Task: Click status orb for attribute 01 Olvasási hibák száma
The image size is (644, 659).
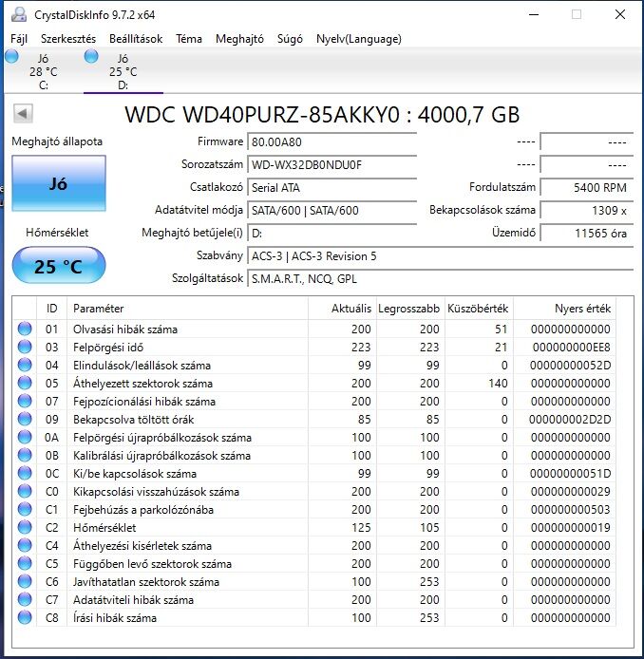Action: click(25, 329)
